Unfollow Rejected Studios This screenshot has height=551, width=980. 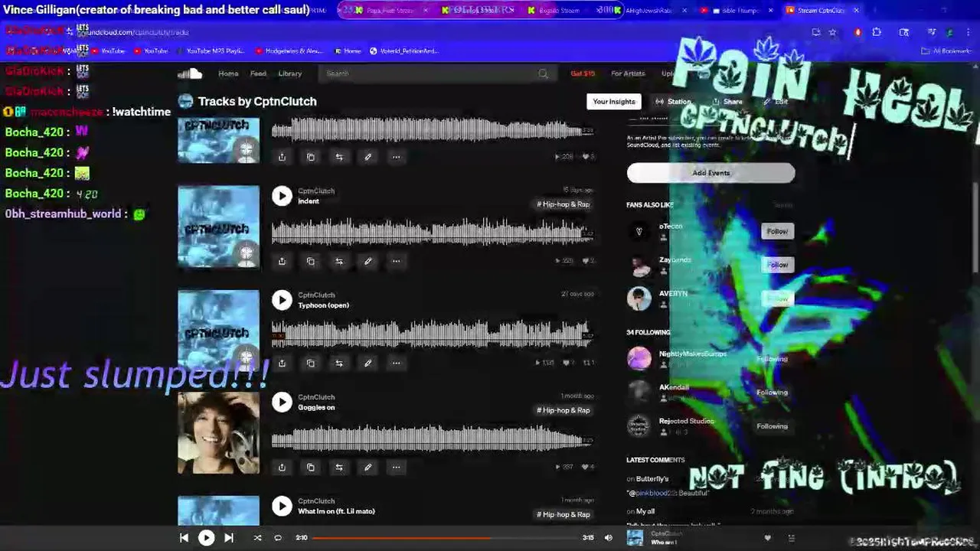(x=772, y=426)
